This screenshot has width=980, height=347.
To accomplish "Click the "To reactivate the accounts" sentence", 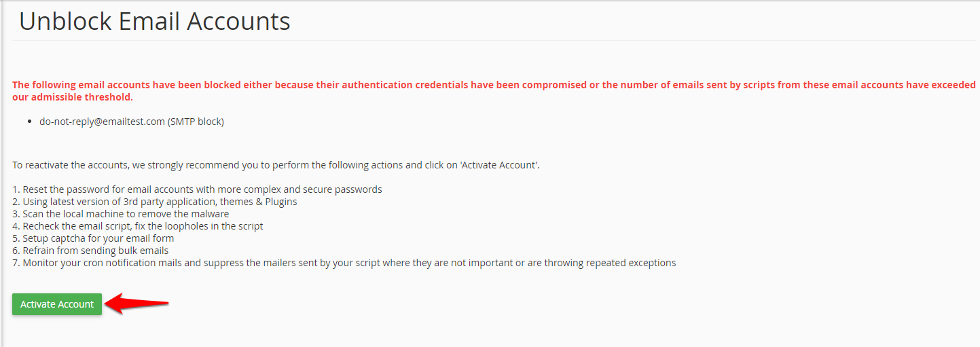I will (x=204, y=165).
